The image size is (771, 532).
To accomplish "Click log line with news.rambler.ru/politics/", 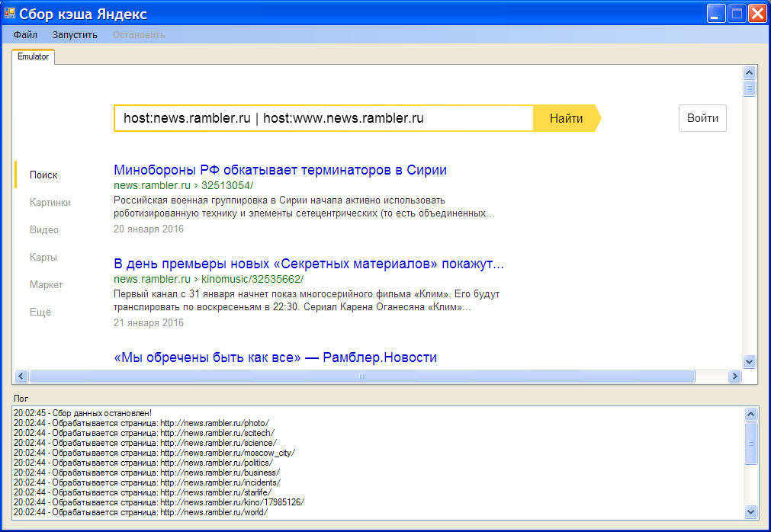I will pyautogui.click(x=143, y=462).
